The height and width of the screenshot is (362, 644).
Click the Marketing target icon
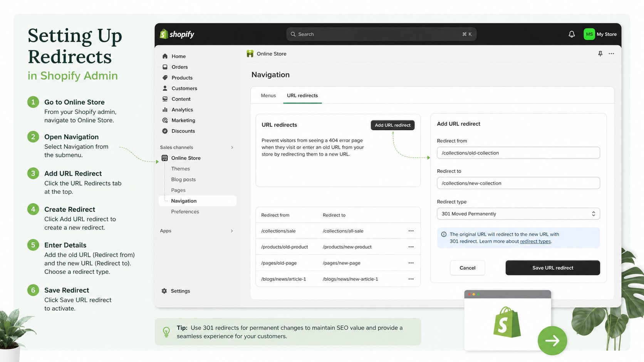(165, 120)
